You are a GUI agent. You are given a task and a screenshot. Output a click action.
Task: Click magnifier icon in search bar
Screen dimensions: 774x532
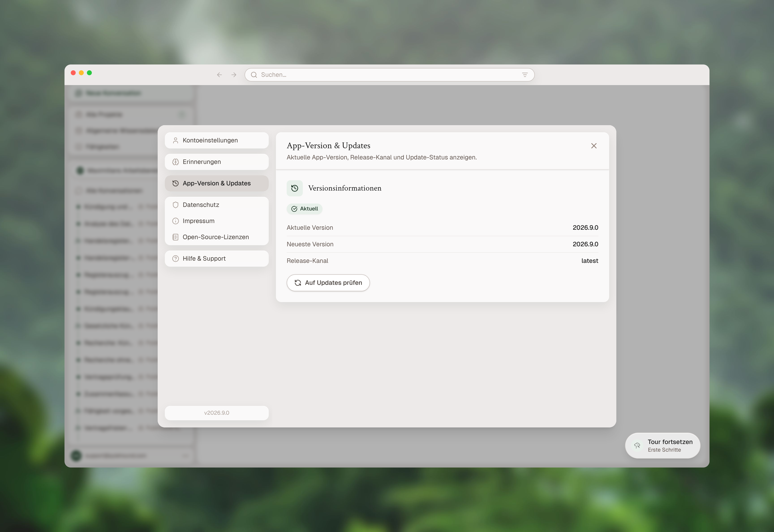click(254, 75)
